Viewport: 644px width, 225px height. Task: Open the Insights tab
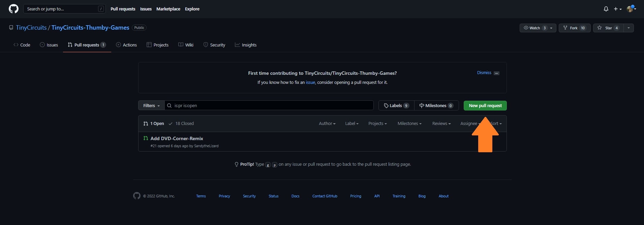pyautogui.click(x=246, y=45)
